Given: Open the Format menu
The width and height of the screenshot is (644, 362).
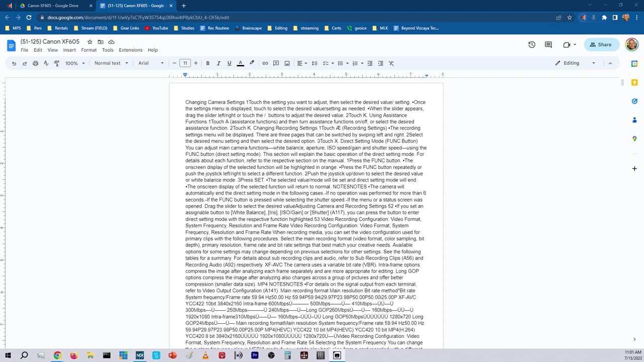Looking at the screenshot, I should 89,50.
